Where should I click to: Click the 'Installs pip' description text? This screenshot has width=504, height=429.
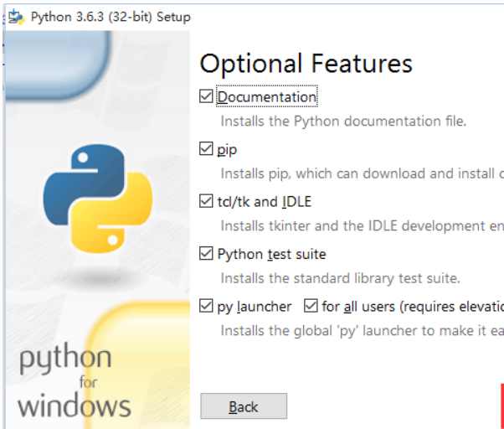[x=362, y=173]
